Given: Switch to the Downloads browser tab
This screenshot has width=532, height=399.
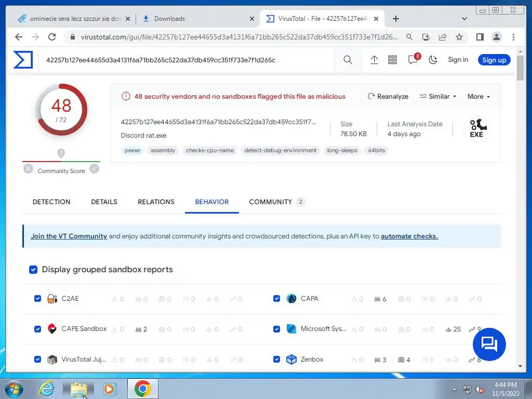Looking at the screenshot, I should (x=197, y=19).
